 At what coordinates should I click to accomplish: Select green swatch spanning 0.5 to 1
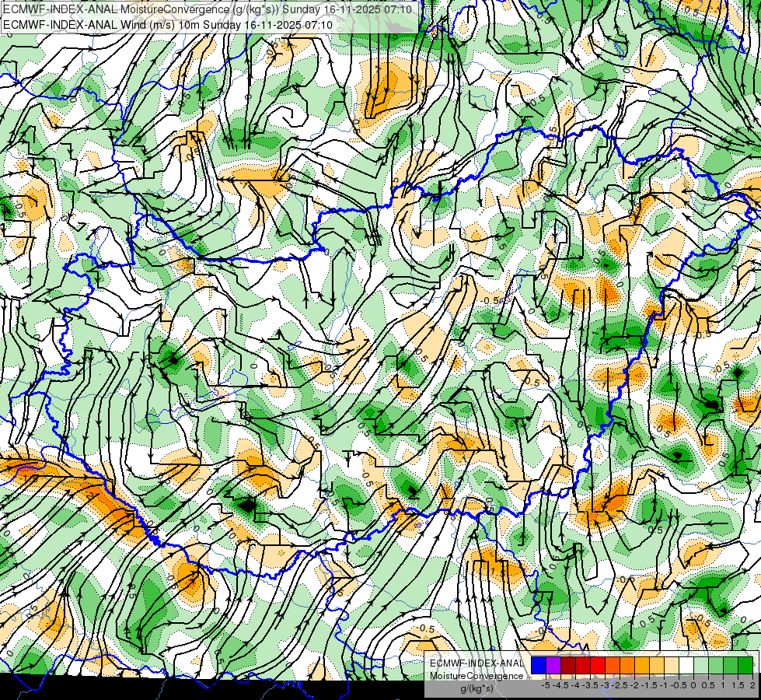click(716, 665)
